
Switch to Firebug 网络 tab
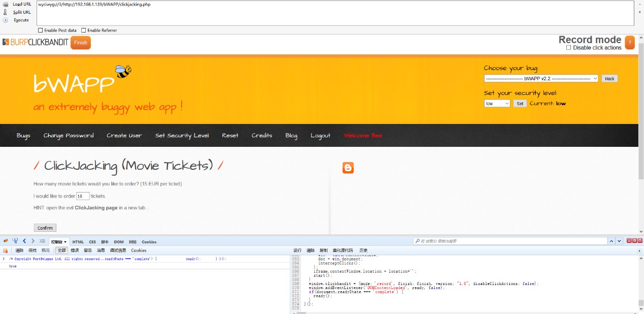(133, 242)
